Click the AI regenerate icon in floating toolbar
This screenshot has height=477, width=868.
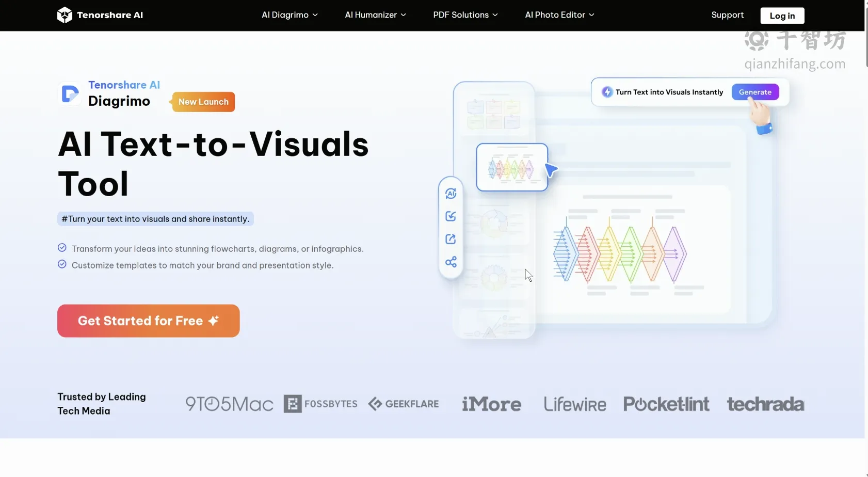pos(451,194)
